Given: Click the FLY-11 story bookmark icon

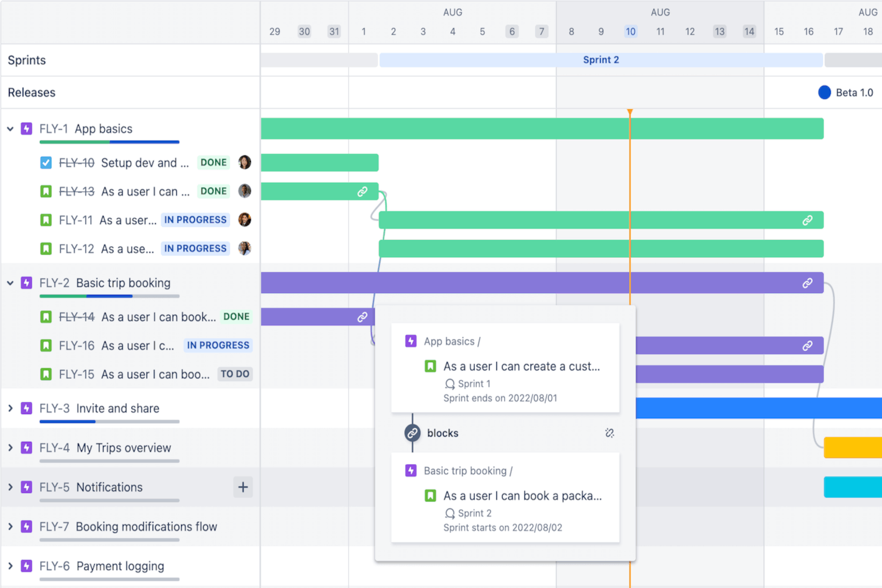Looking at the screenshot, I should [x=46, y=220].
